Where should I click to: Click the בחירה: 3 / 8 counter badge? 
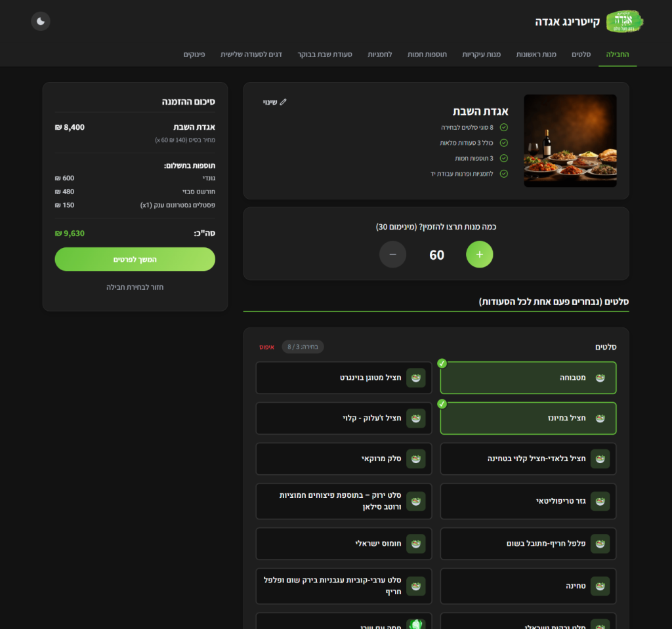click(303, 346)
